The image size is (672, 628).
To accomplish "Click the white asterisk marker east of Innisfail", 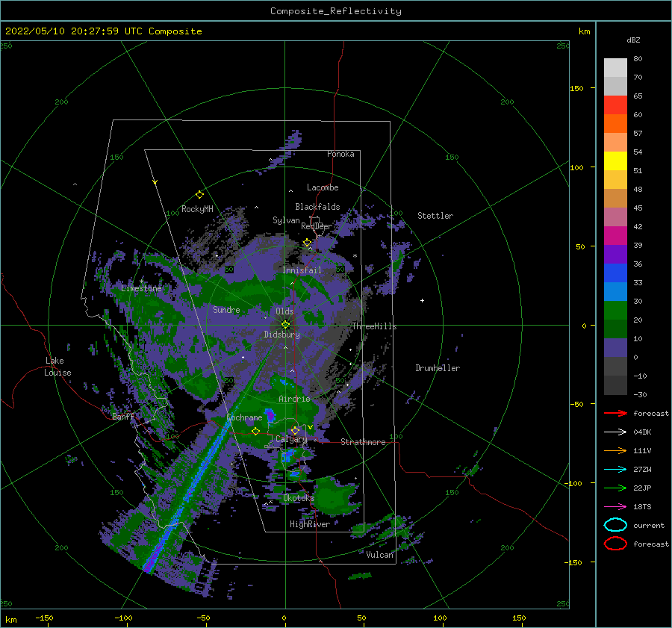I will click(355, 256).
